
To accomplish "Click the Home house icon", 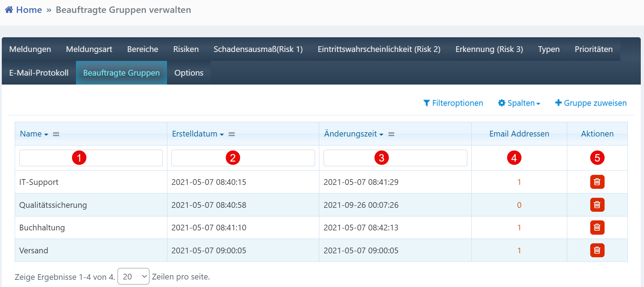I will pos(9,10).
